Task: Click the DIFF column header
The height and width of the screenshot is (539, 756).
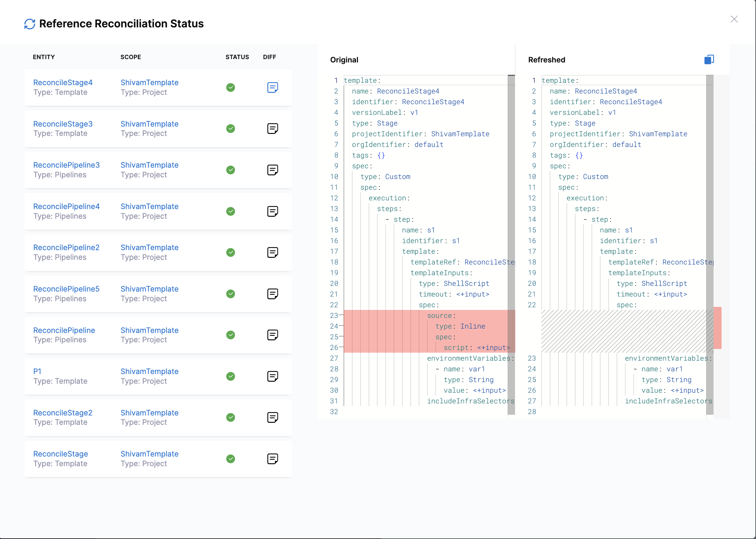Action: coord(269,57)
